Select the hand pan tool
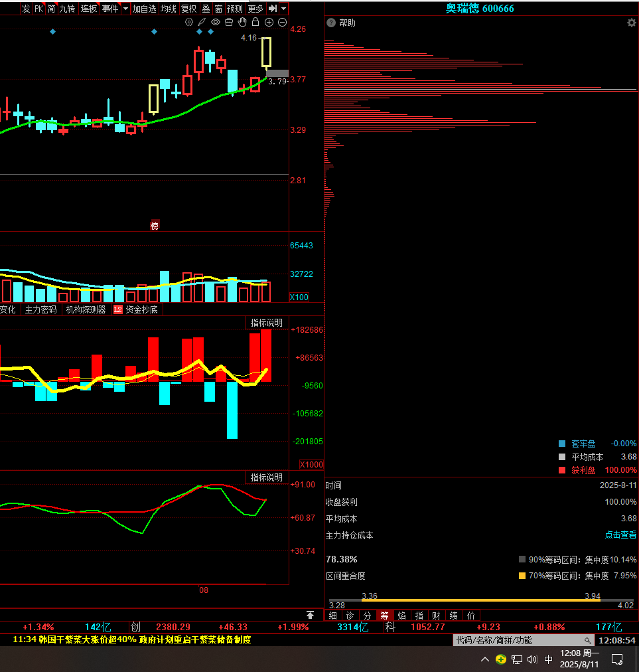This screenshot has width=639, height=672. [242, 22]
